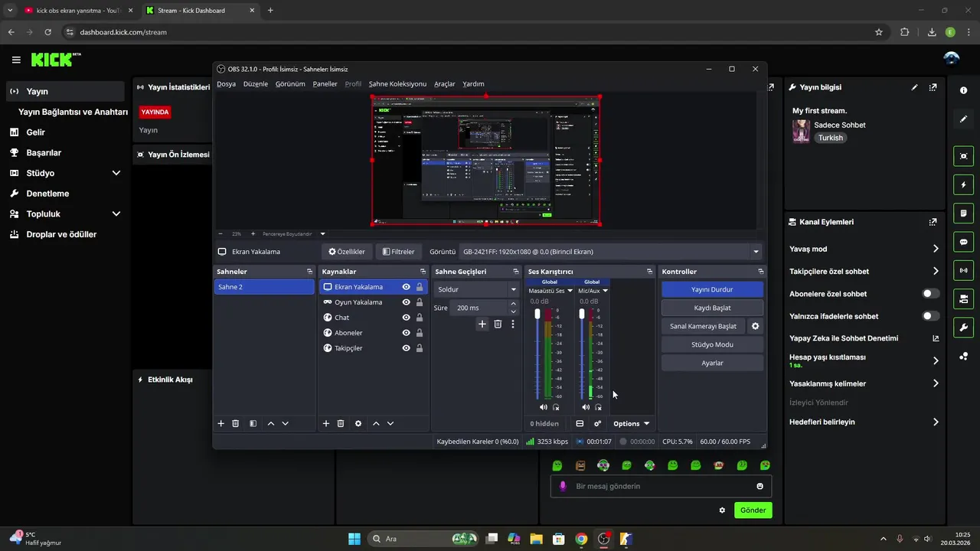Edit Yayın bilgisi with pencil icon
Viewport: 980px width, 551px height.
(914, 87)
